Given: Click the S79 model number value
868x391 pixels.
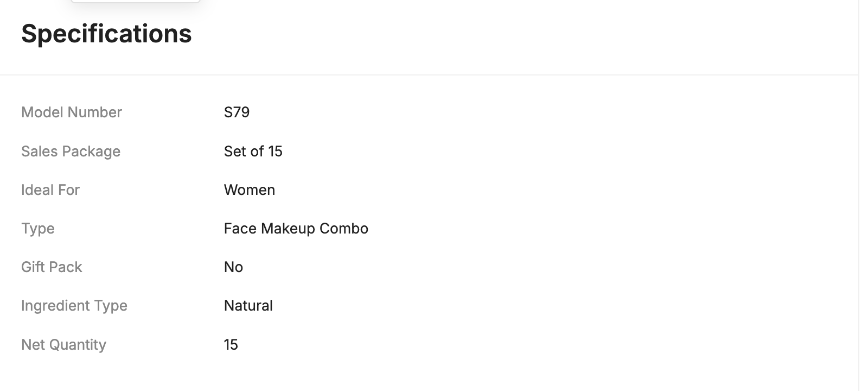Looking at the screenshot, I should pos(237,112).
